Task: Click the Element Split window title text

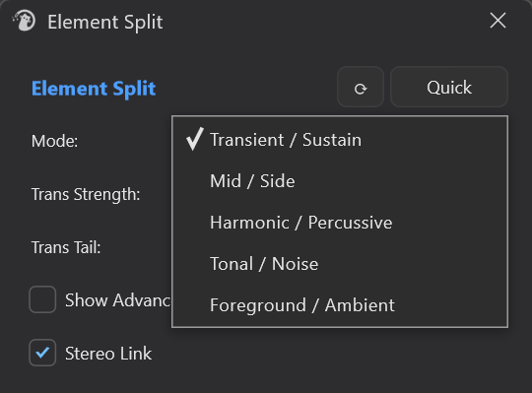Action: (x=104, y=22)
